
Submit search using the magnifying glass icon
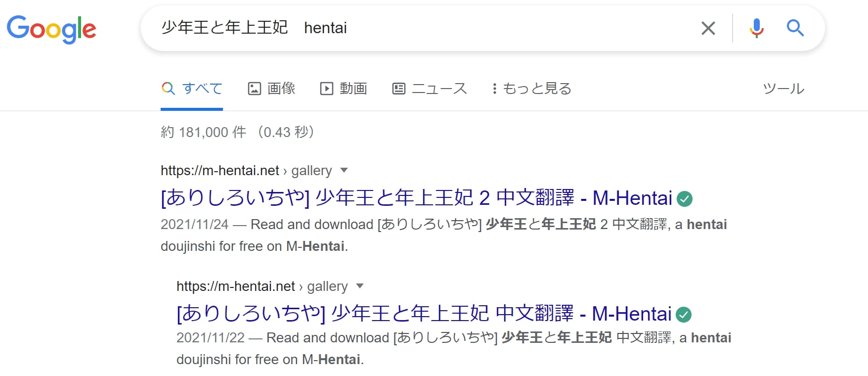[795, 28]
